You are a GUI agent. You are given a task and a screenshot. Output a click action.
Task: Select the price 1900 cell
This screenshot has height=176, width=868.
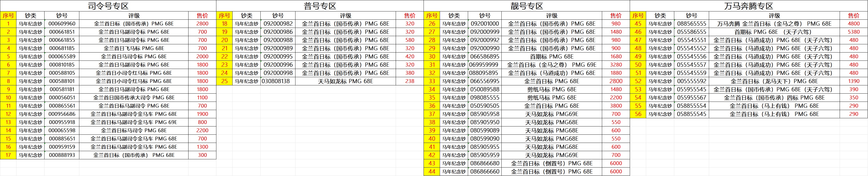click(x=202, y=114)
